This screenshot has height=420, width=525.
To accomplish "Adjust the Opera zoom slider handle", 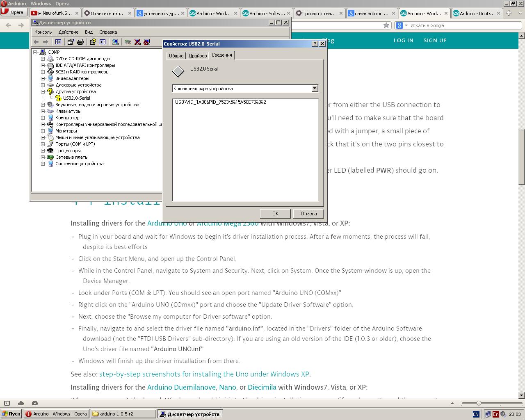I will (x=478, y=403).
